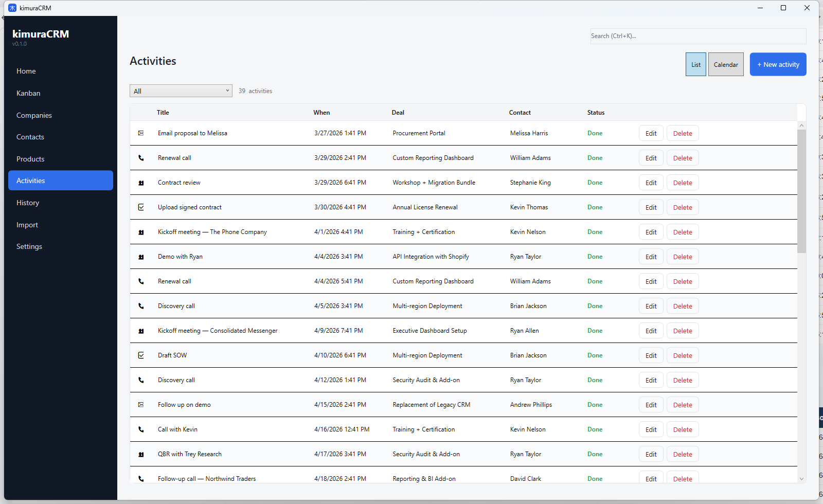Click the phone icon on the 3/29 Renewal call row
This screenshot has height=504, width=823.
141,158
